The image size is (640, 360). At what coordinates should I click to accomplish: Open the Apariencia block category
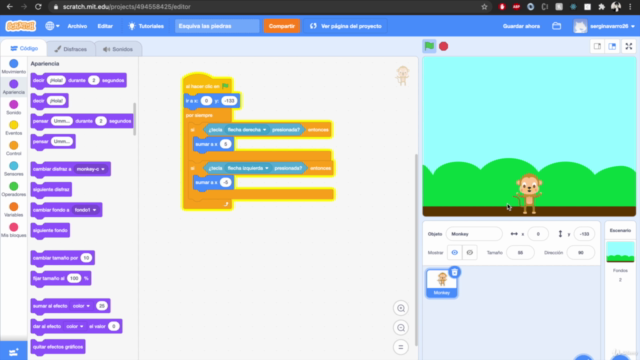coord(13,87)
